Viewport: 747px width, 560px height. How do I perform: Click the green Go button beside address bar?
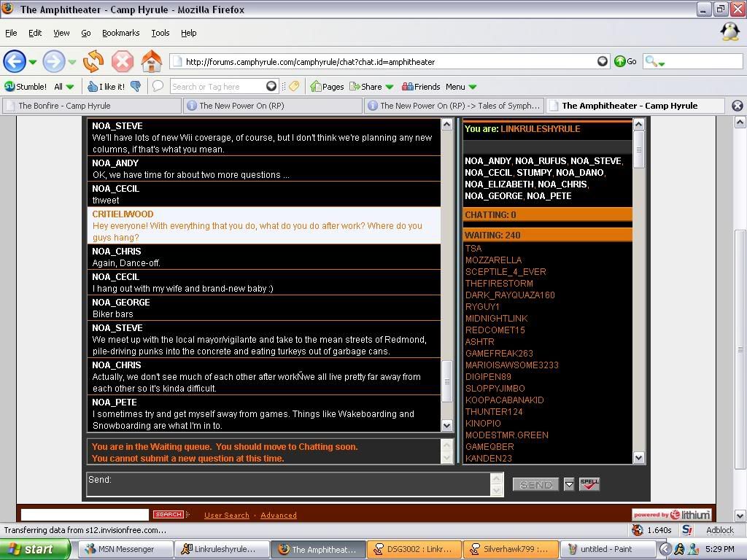pos(625,61)
